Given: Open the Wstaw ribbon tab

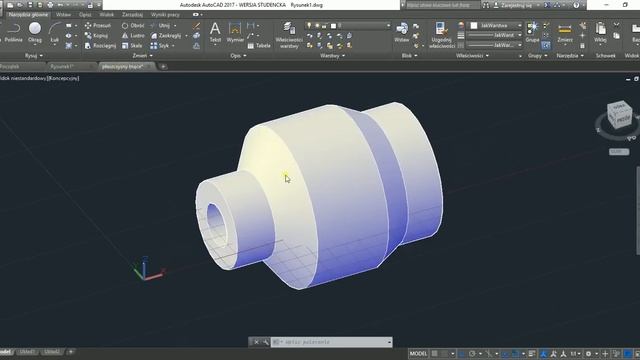Looking at the screenshot, I should click(63, 15).
